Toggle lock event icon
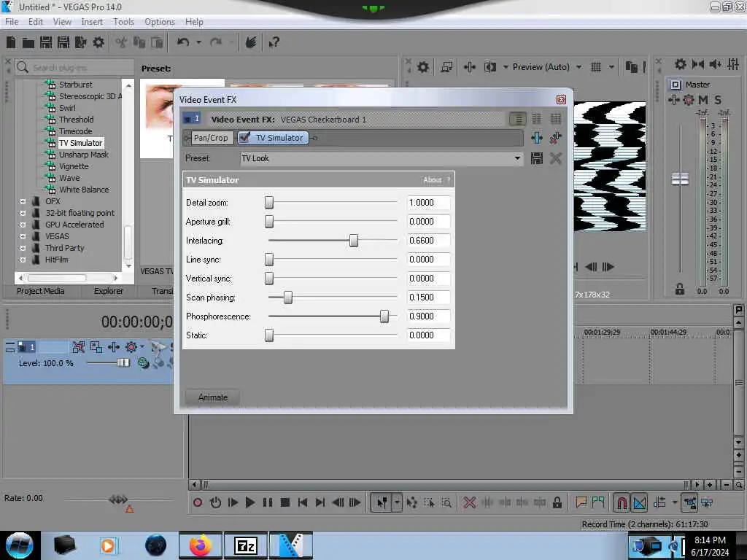The image size is (747, 560). tap(557, 502)
